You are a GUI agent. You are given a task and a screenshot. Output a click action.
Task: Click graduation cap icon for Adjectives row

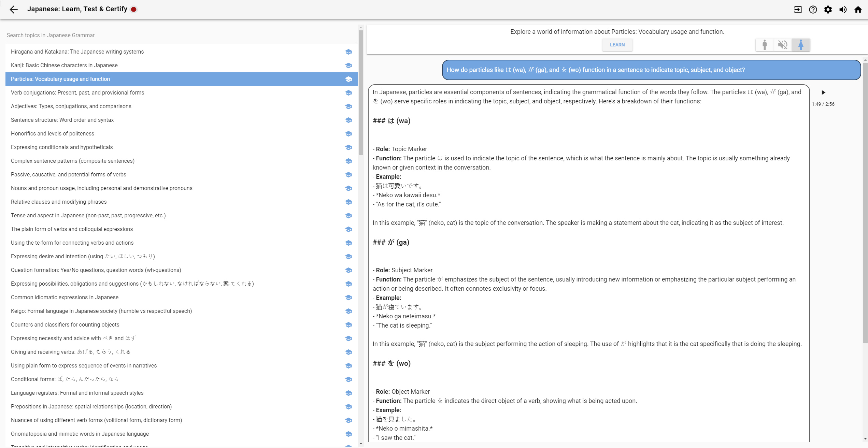(348, 106)
